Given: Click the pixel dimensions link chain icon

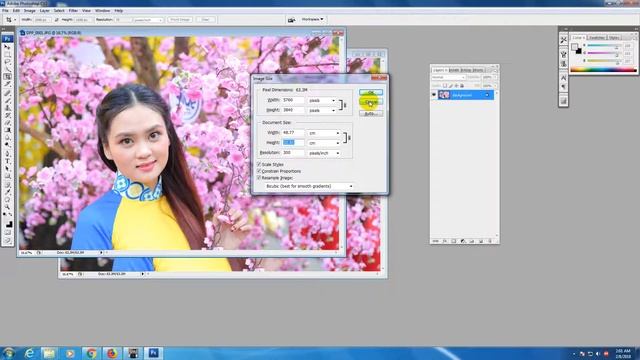Looking at the screenshot, I should [345, 105].
